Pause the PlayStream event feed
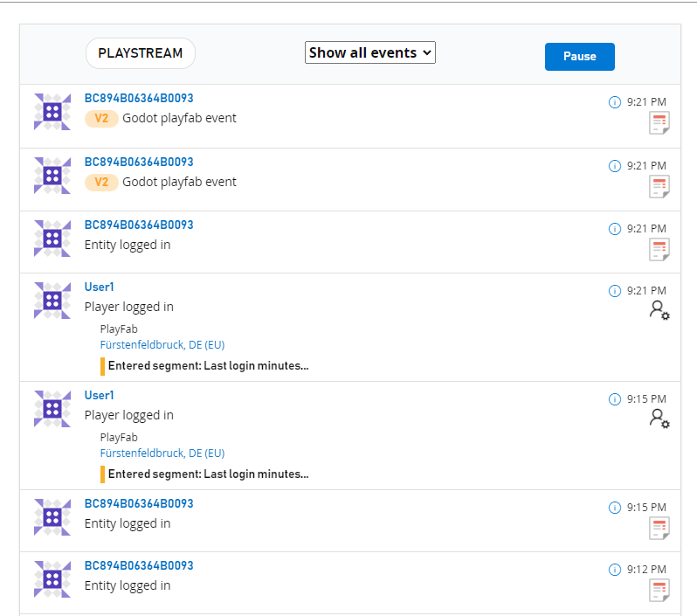Screen dimensions: 697x616 point(580,57)
